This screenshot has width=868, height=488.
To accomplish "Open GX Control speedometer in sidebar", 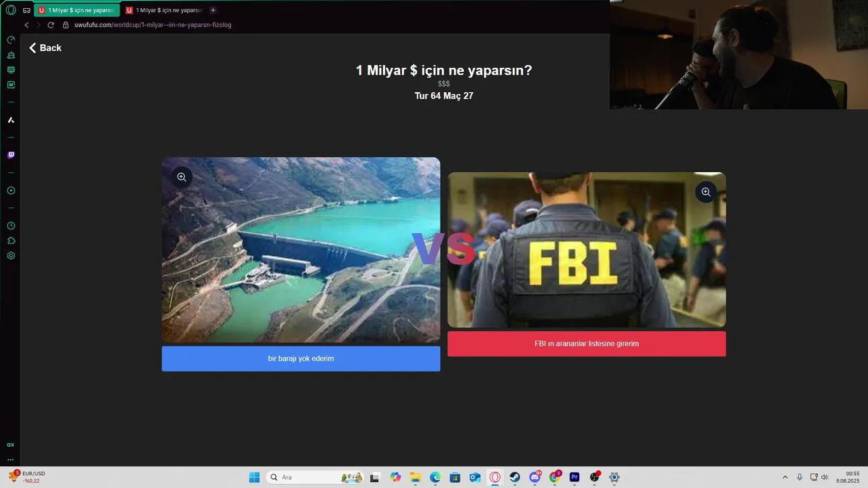I will [x=11, y=40].
